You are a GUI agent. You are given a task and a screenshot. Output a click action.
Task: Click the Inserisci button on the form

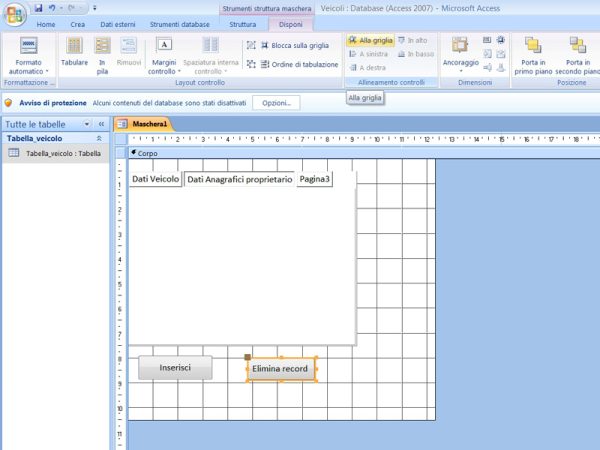(175, 368)
